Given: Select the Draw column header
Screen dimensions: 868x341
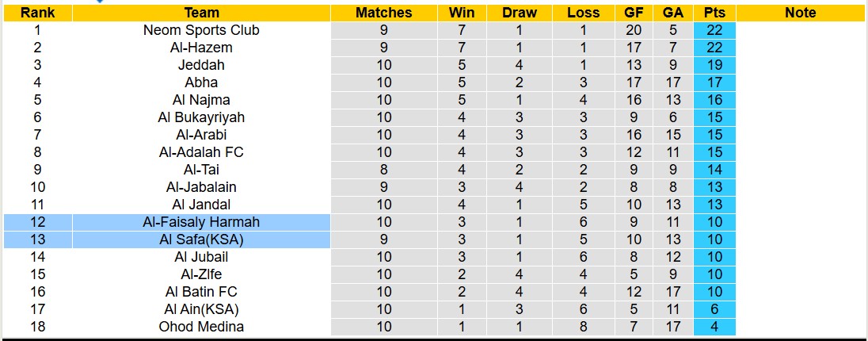Looking at the screenshot, I should click(x=519, y=13).
